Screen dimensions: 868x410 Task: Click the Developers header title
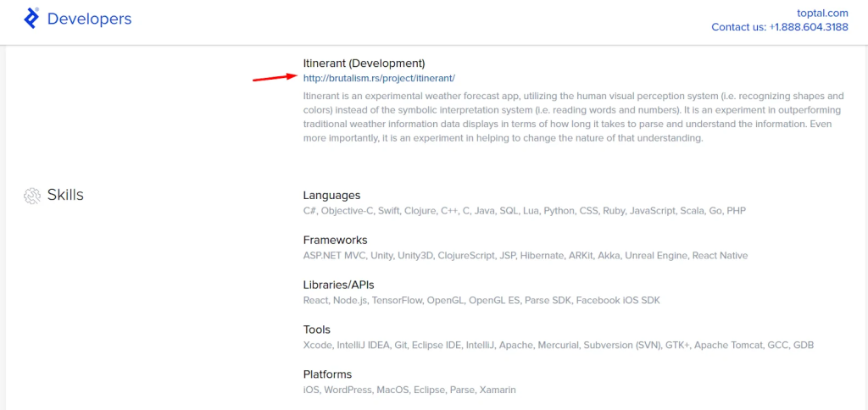[x=89, y=18]
